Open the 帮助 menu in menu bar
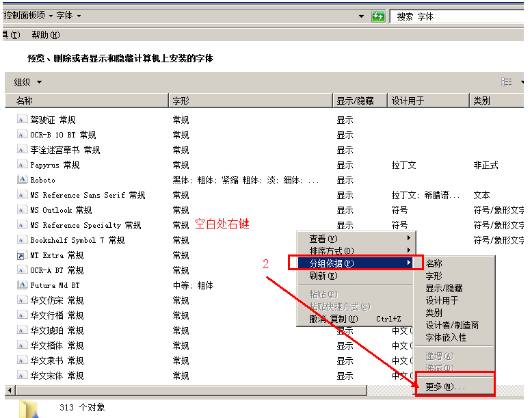The height and width of the screenshot is (418, 532). [x=45, y=35]
